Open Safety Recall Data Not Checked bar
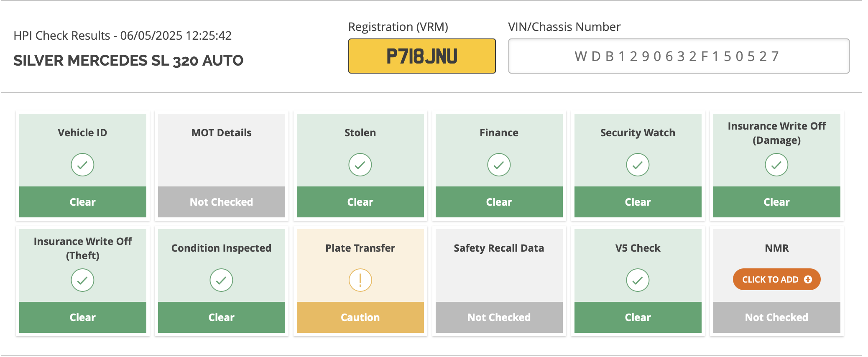The height and width of the screenshot is (357, 868). 499,317
